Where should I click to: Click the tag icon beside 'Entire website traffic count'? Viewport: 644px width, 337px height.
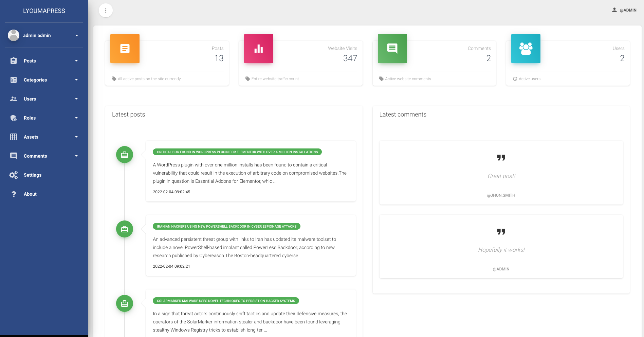(x=248, y=79)
